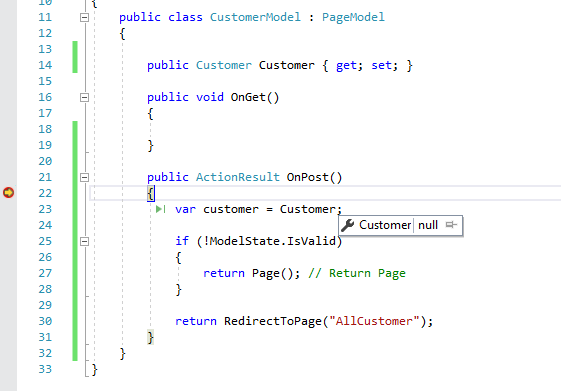Click the PageModel base class name

click(x=353, y=17)
